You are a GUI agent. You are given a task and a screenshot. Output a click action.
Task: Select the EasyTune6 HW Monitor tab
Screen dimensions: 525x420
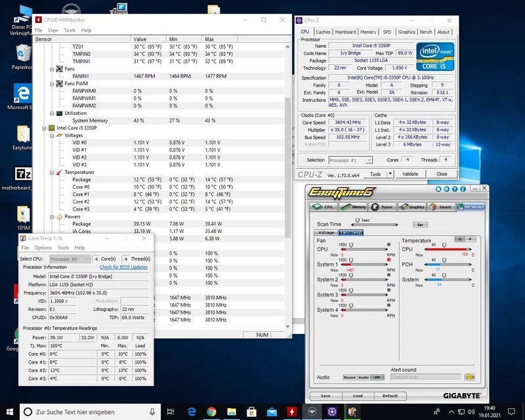tap(471, 207)
